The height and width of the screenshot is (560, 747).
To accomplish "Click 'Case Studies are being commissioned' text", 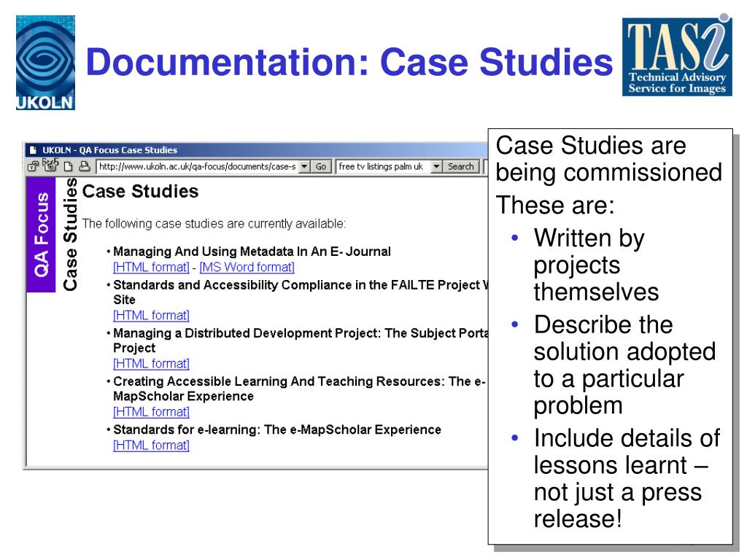I will tap(609, 158).
